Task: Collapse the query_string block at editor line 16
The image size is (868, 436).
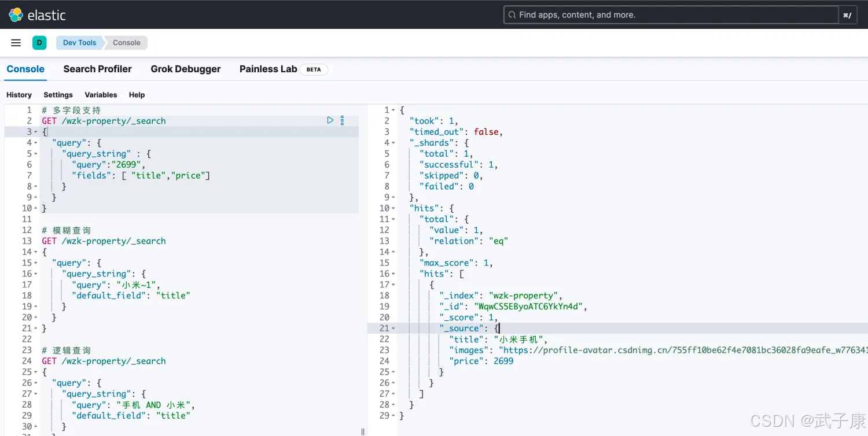Action: click(x=36, y=274)
